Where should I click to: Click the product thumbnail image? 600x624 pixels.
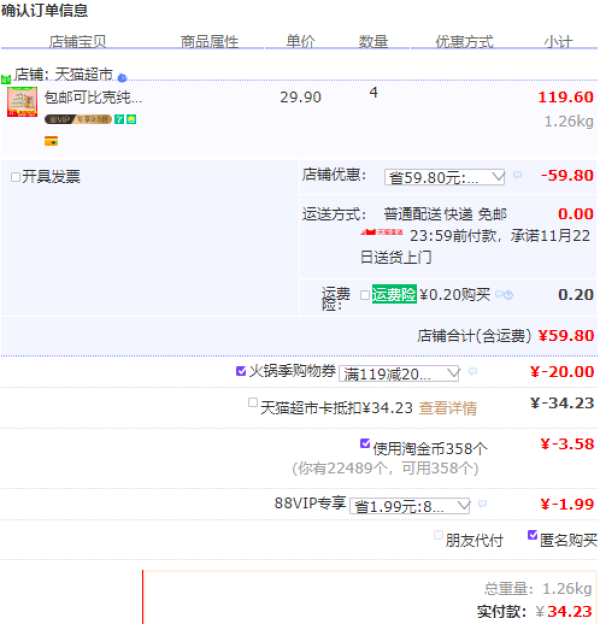coord(22,102)
